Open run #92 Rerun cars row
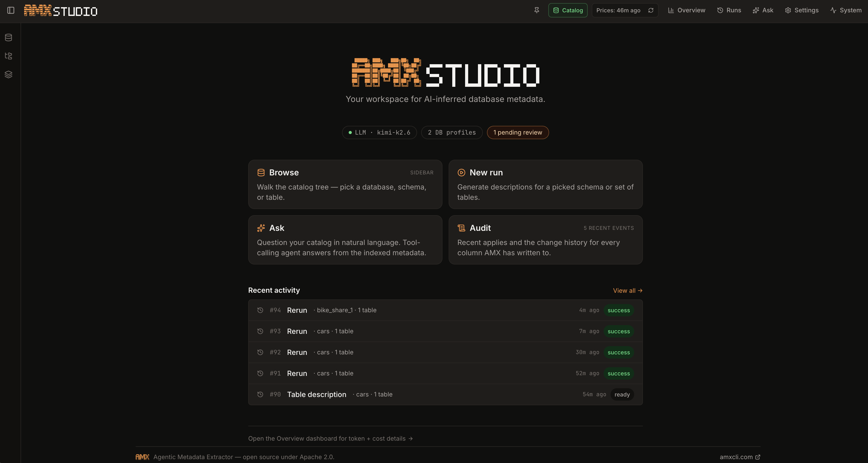The width and height of the screenshot is (868, 463). (x=446, y=352)
